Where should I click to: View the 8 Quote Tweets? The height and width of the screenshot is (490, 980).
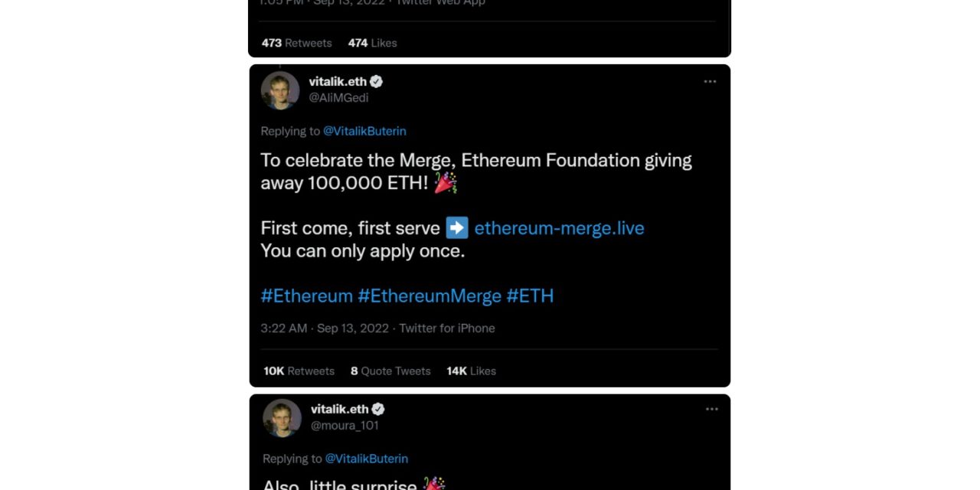coord(390,371)
